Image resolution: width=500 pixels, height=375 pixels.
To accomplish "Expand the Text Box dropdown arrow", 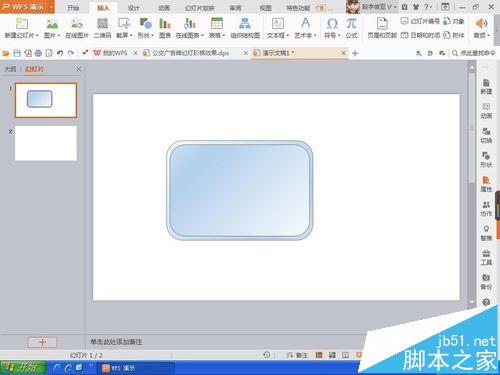I will pos(287,35).
